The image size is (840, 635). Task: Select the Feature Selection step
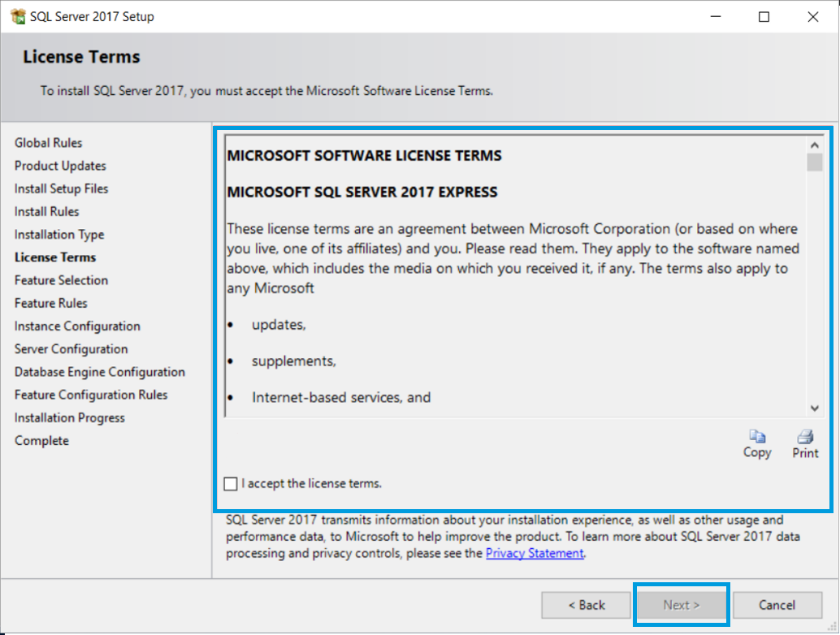(61, 281)
